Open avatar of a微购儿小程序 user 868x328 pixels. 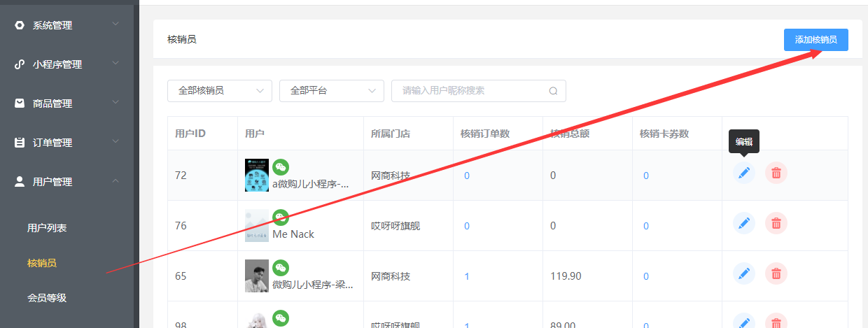[x=257, y=175]
